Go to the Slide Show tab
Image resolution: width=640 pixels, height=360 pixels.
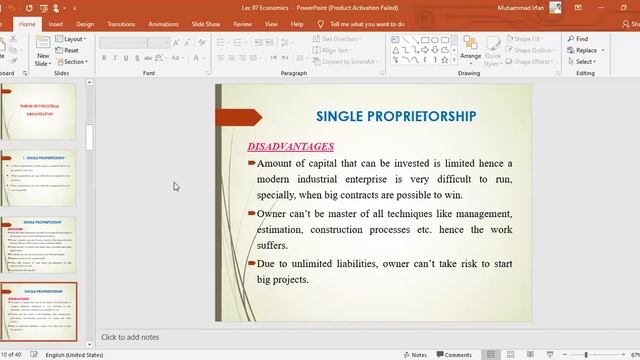coord(206,24)
